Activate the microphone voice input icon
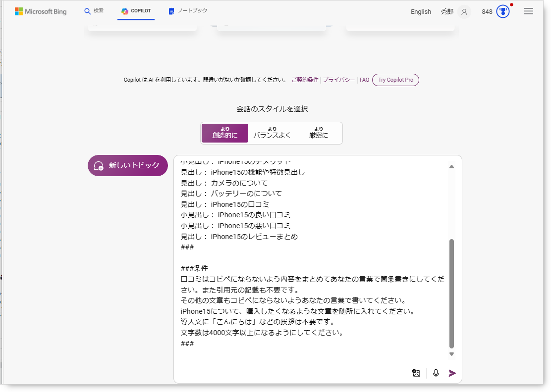The image size is (551, 392). tap(436, 373)
